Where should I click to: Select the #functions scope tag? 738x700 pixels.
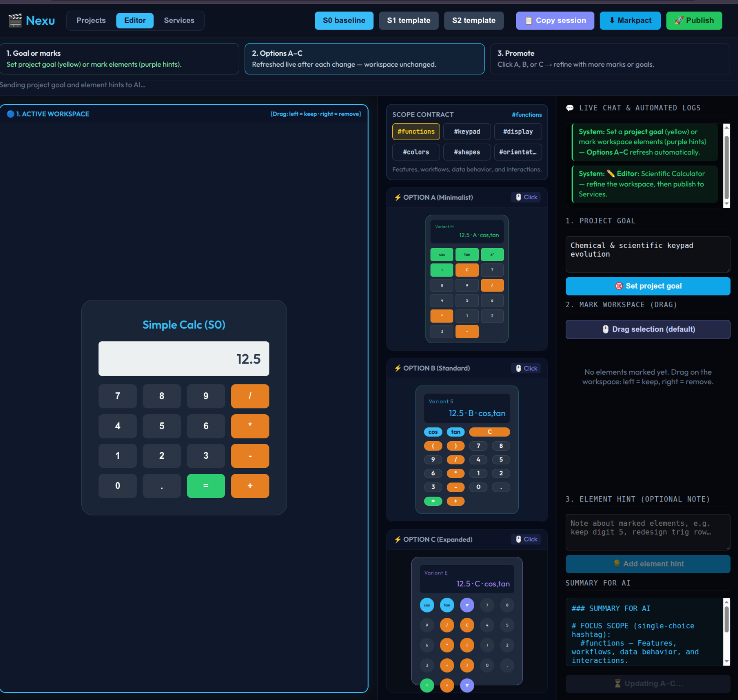point(416,131)
